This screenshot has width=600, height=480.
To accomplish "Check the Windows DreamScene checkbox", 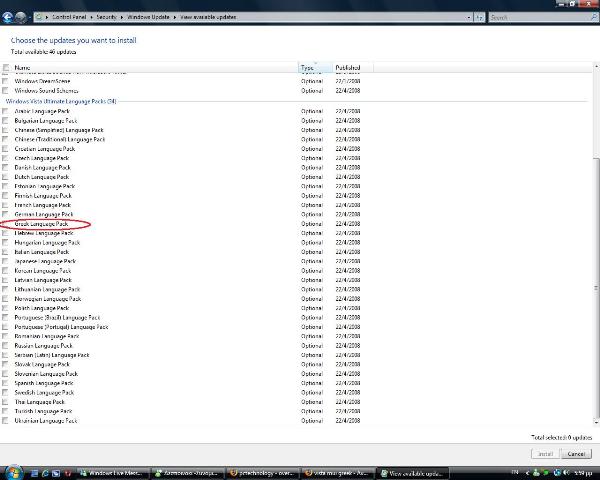I will click(5, 81).
